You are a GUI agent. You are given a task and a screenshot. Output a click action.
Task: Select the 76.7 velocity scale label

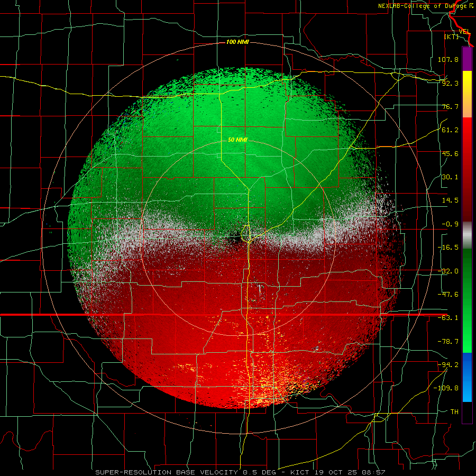pyautogui.click(x=450, y=106)
